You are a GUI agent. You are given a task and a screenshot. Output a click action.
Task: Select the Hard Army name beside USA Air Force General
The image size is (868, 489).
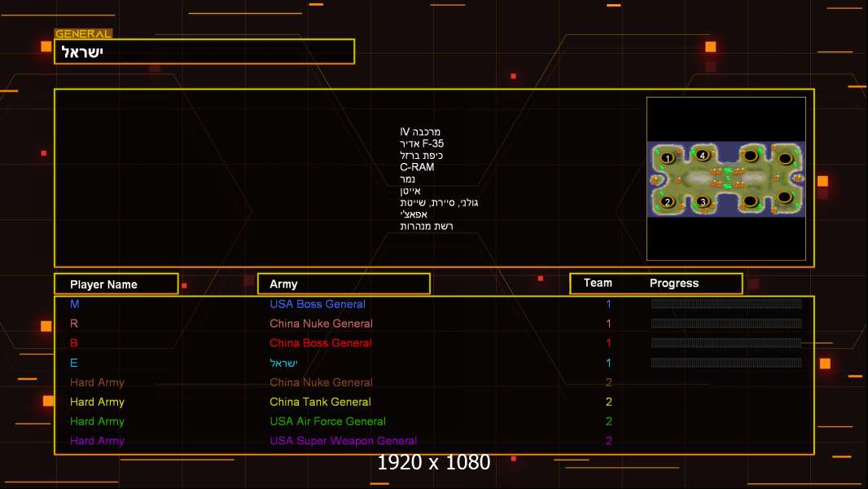(97, 421)
